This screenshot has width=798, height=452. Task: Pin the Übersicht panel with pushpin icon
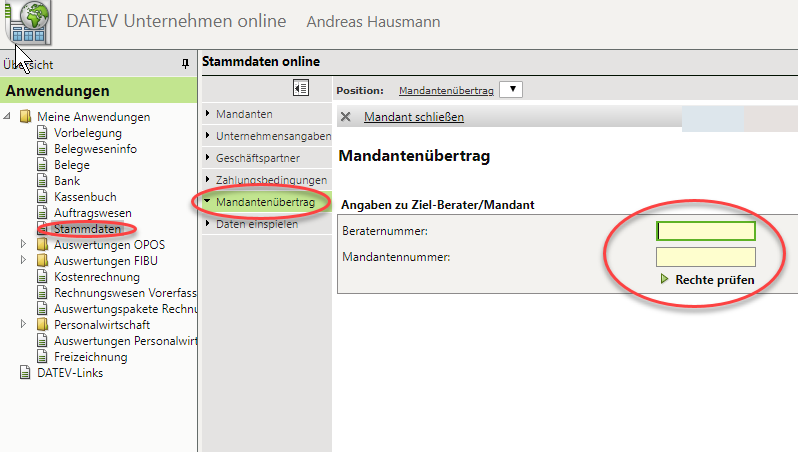(185, 64)
